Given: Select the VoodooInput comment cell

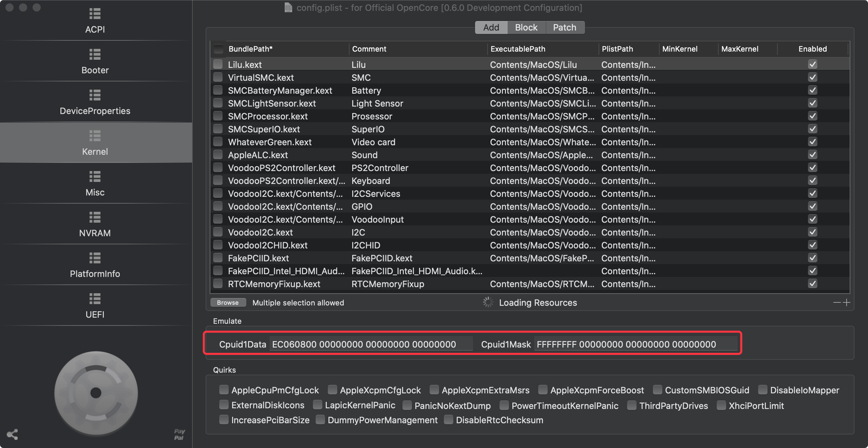Looking at the screenshot, I should point(377,219).
